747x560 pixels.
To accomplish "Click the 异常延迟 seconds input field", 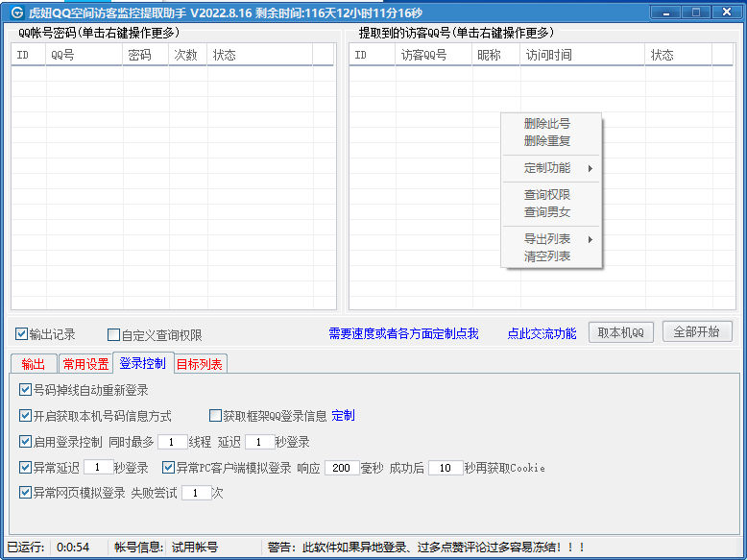I will (x=98, y=467).
